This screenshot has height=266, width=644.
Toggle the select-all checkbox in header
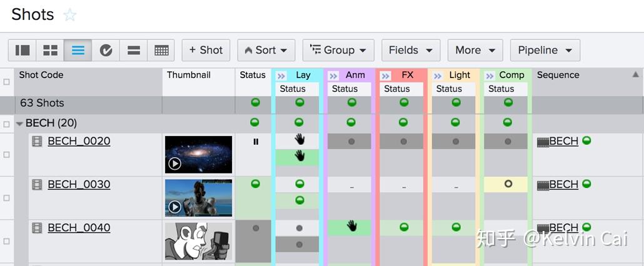tap(7, 82)
